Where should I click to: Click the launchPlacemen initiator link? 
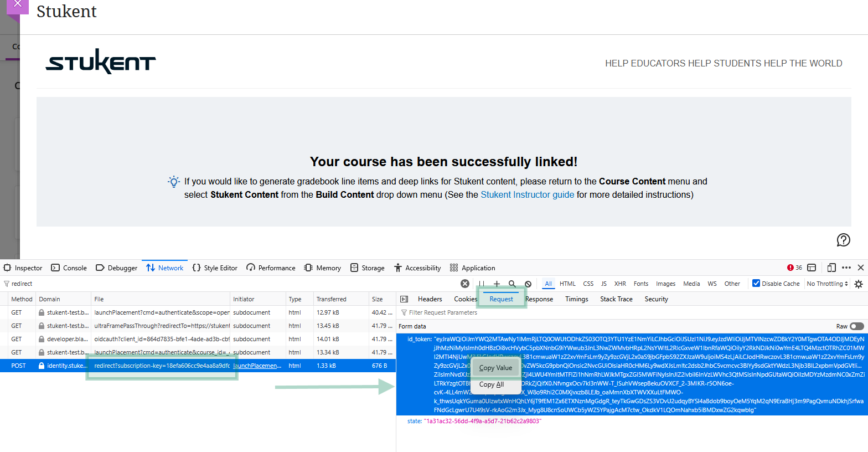point(257,366)
